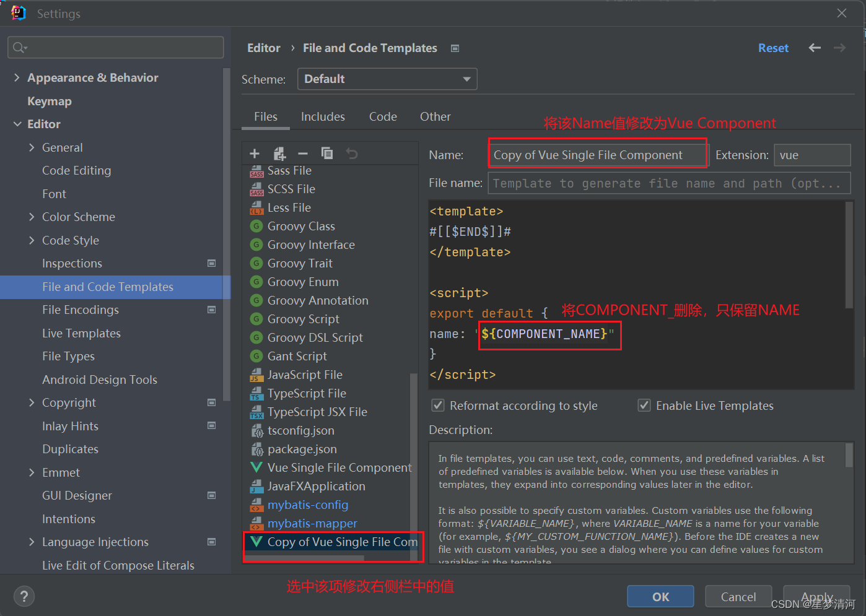
Task: Click the Copy Template icon
Action: (327, 153)
